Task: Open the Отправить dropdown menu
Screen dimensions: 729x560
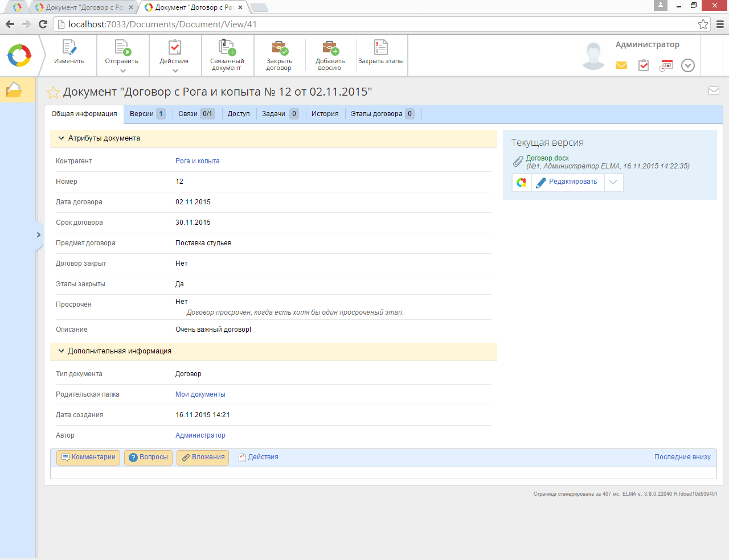Action: tap(122, 71)
